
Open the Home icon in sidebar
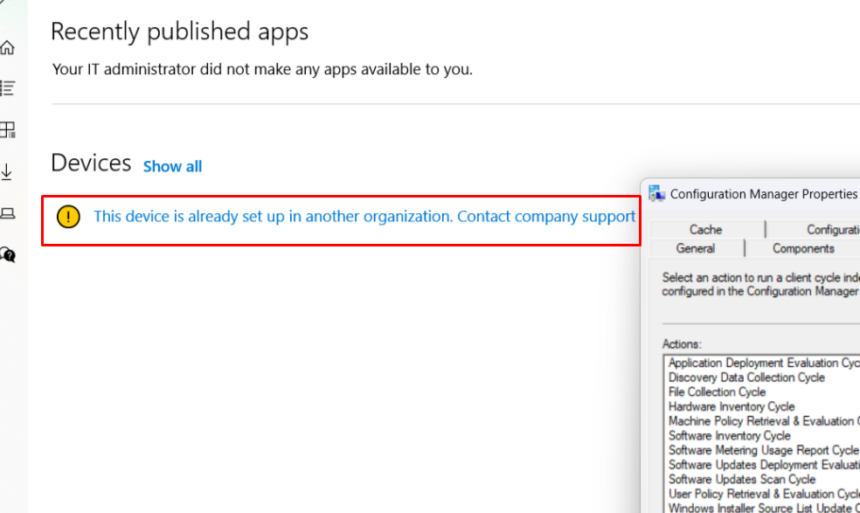click(7, 48)
